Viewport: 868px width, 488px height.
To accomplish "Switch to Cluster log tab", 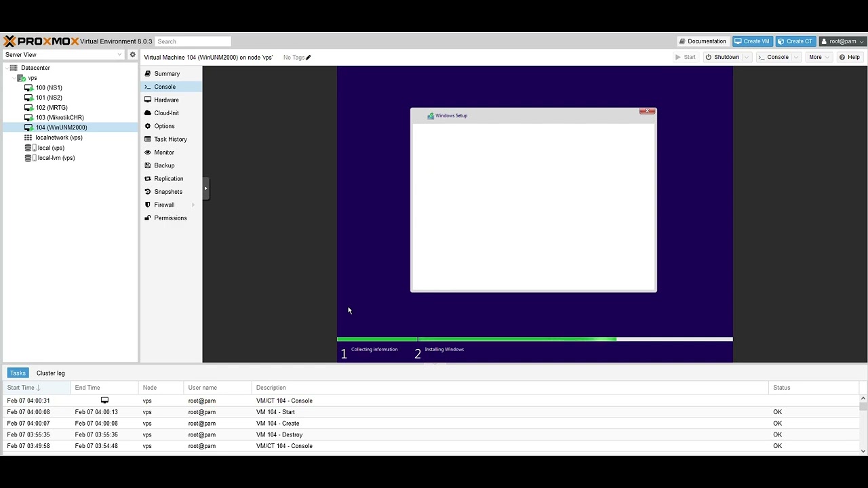I will click(x=51, y=373).
